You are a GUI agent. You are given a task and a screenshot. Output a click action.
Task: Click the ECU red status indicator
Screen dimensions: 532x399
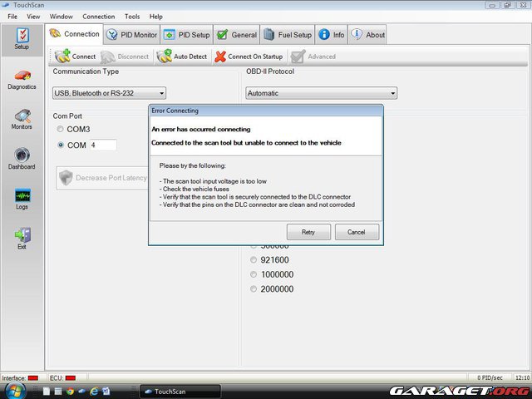coord(70,378)
